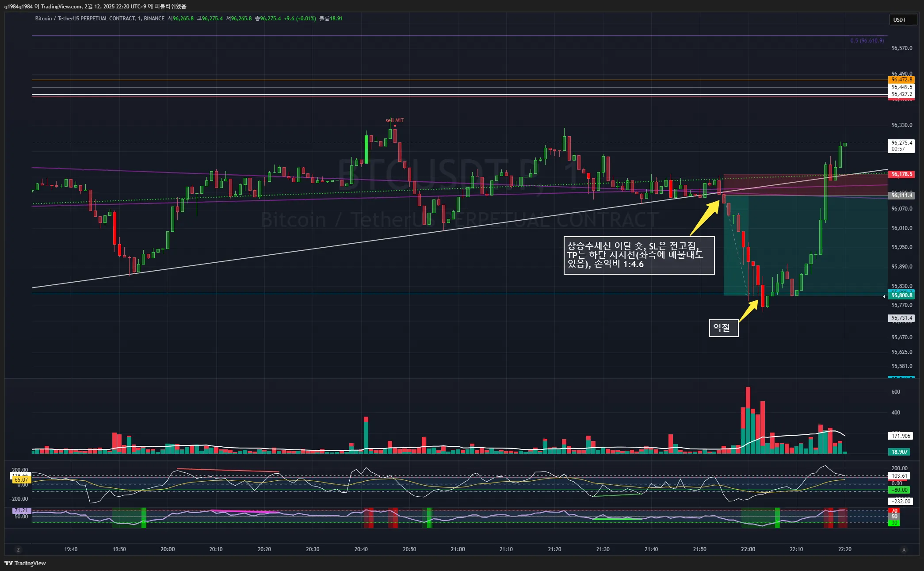The height and width of the screenshot is (571, 924).
Task: Click the 21:00 time axis label
Action: point(458,549)
